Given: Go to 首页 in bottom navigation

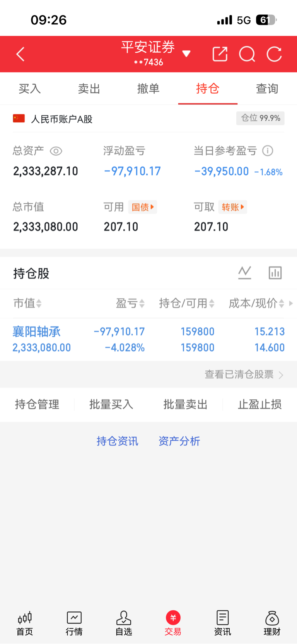Looking at the screenshot, I should (25, 623).
